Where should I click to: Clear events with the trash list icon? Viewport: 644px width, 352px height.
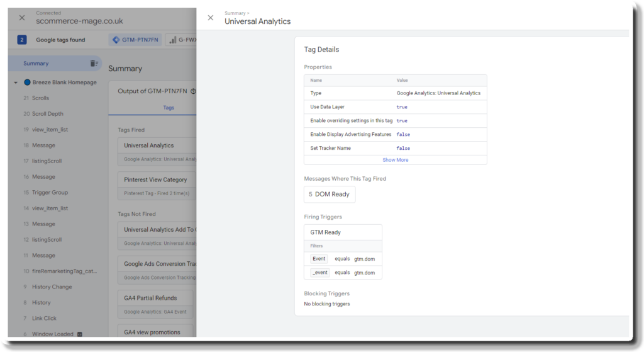(x=94, y=64)
